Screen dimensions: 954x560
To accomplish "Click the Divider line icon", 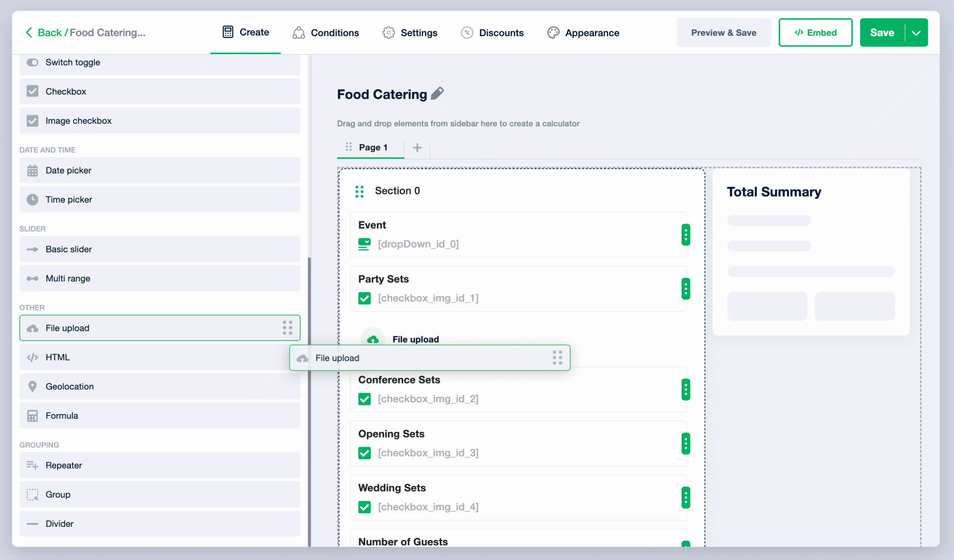I will point(32,524).
